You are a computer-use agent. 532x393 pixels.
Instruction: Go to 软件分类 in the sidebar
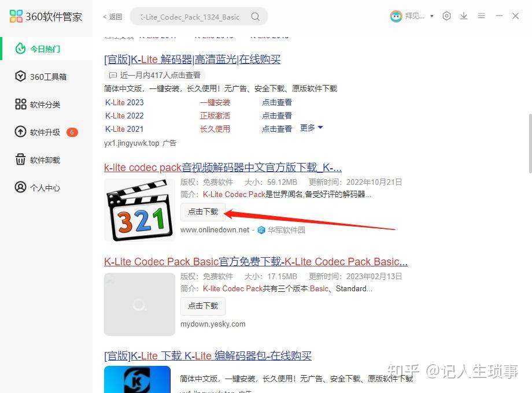(46, 104)
